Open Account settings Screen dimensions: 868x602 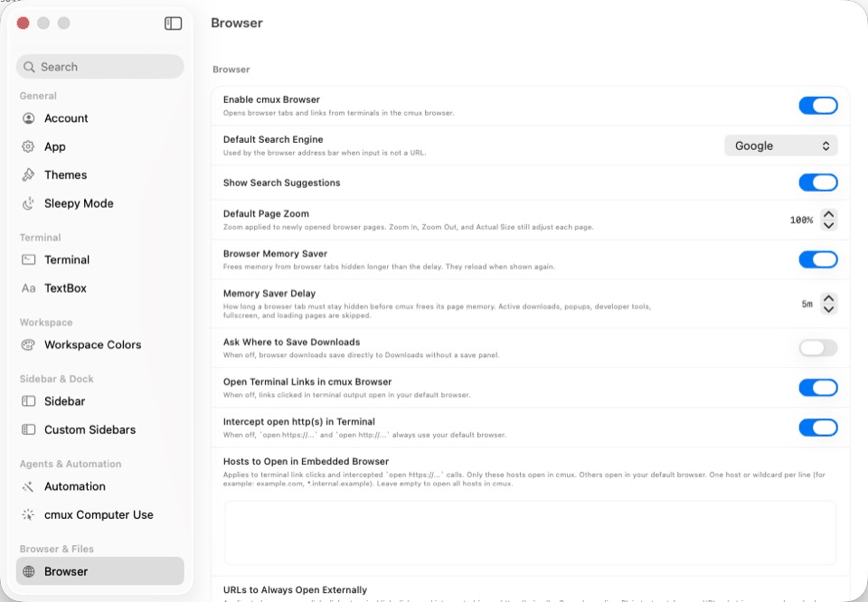point(100,118)
